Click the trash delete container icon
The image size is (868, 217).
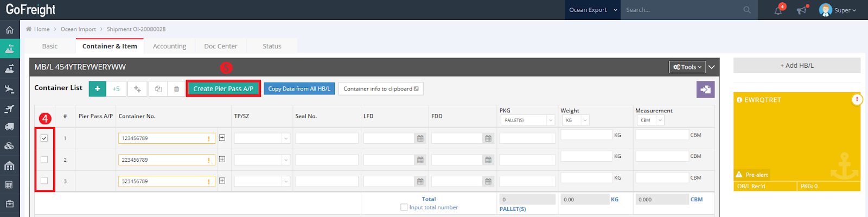[x=176, y=89]
